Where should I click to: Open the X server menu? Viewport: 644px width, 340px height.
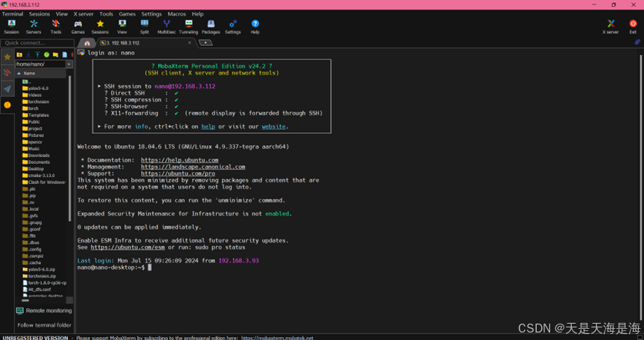click(83, 14)
